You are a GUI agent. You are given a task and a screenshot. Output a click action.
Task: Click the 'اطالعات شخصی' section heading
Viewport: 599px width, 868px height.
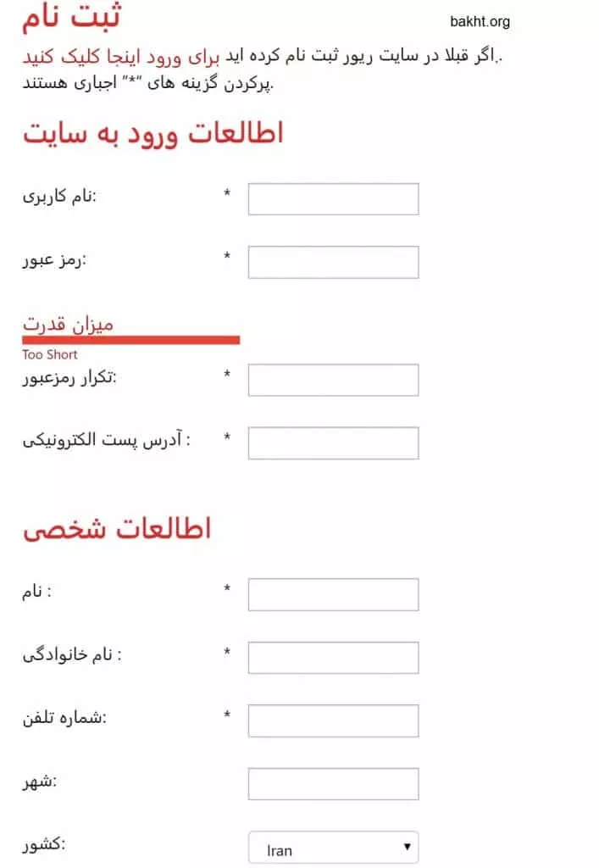click(117, 528)
